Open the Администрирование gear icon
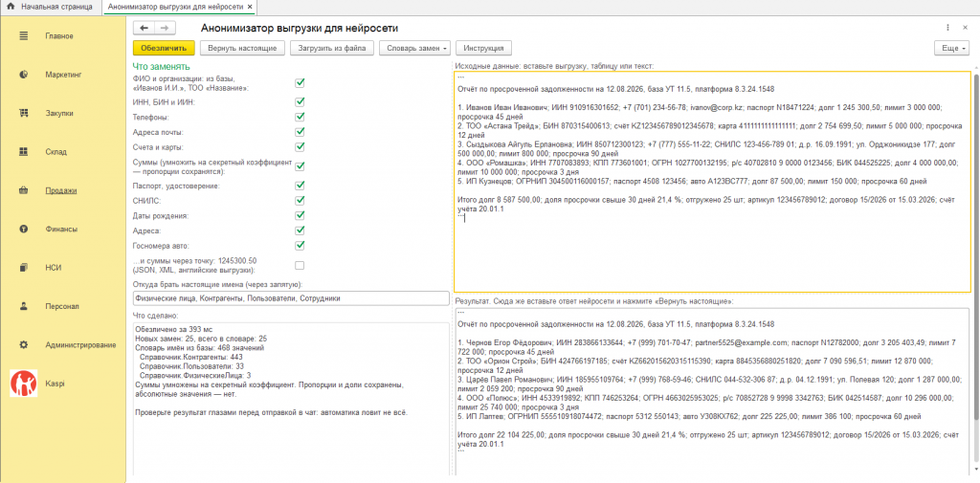980x483 pixels. [24, 344]
